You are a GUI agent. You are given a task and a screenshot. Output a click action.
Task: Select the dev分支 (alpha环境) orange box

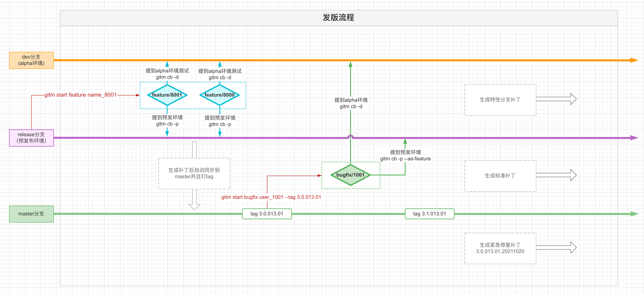coord(31,60)
